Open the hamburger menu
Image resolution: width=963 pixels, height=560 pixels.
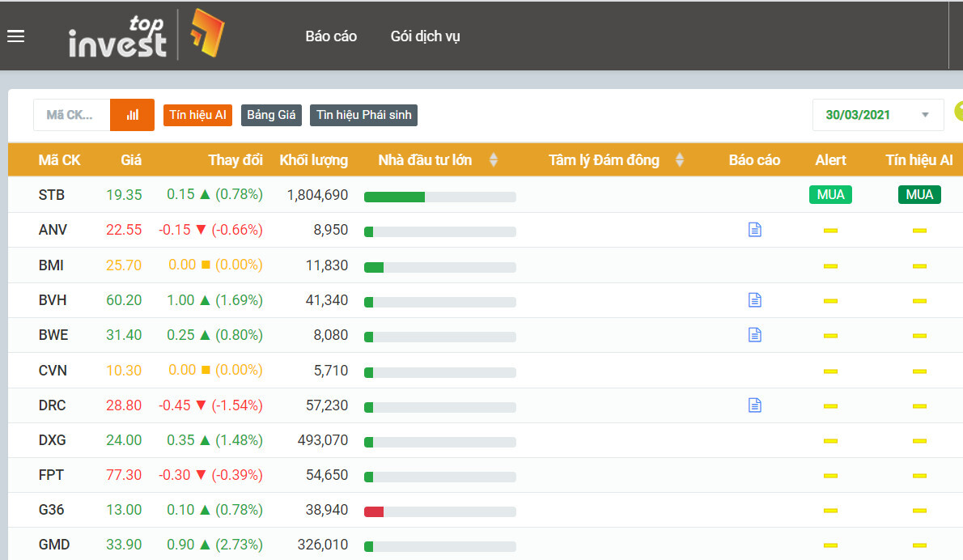[15, 36]
